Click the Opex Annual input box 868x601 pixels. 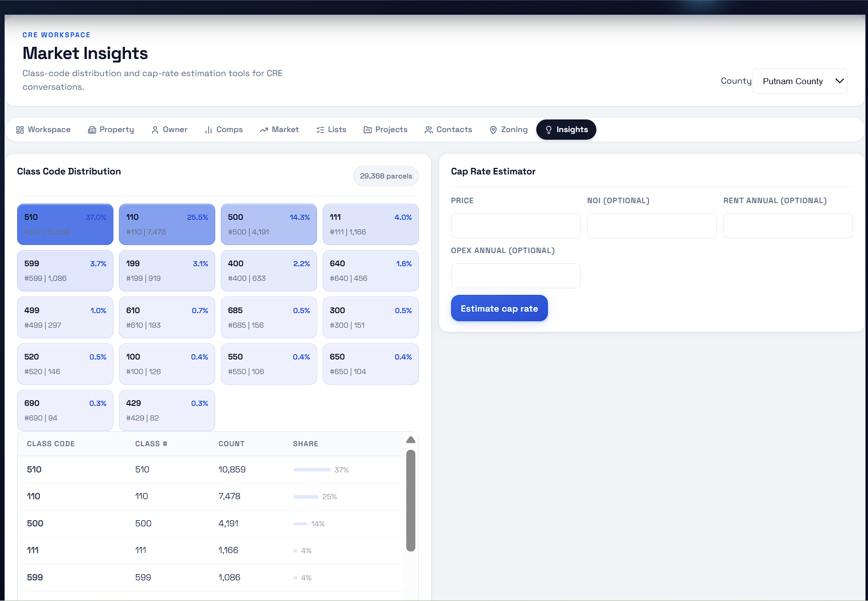(516, 276)
